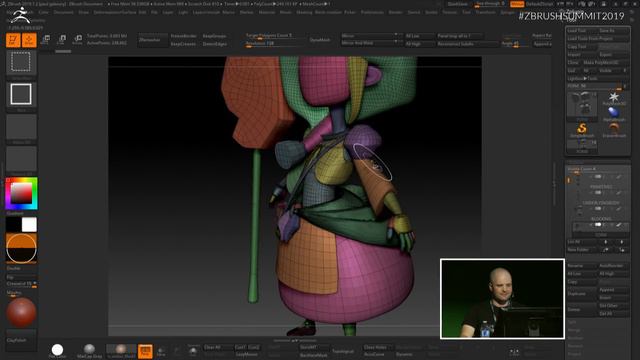This screenshot has height=360, width=640.
Task: Activate the Rotate transform icon
Action: pyautogui.click(x=77, y=40)
